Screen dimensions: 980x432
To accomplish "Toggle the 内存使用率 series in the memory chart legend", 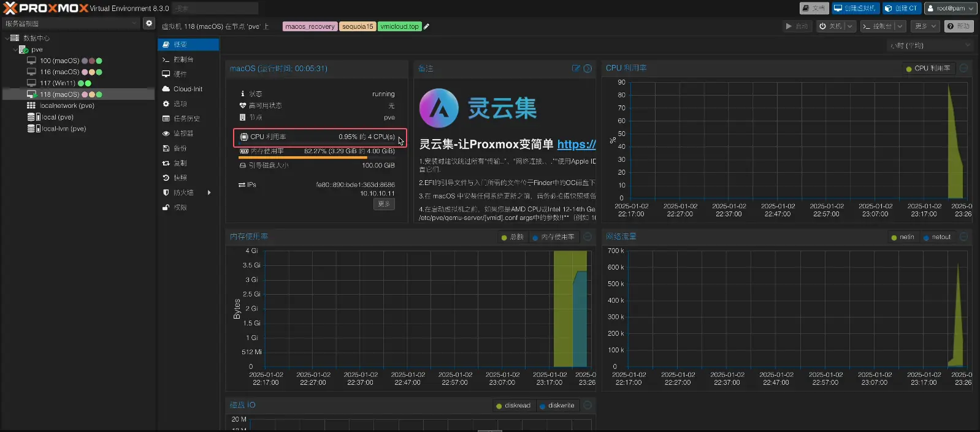I will [x=553, y=237].
